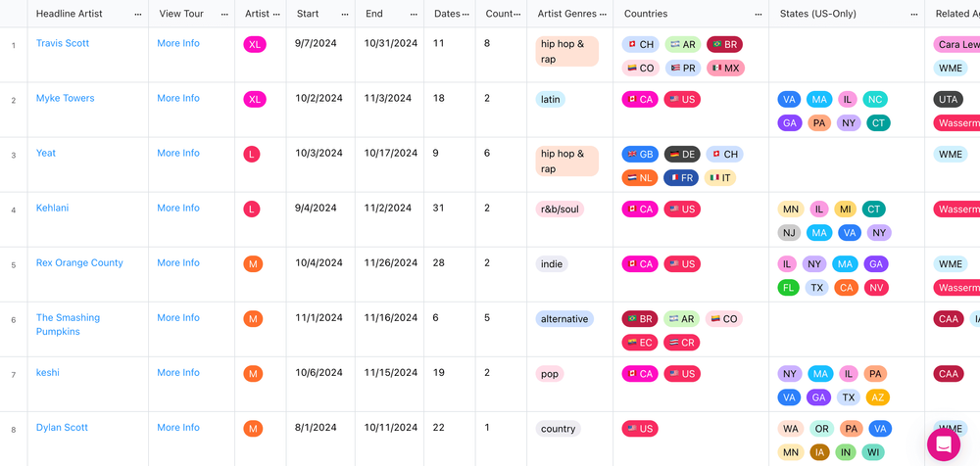Click the country genre tag
This screenshot has width=980, height=466.
[558, 429]
